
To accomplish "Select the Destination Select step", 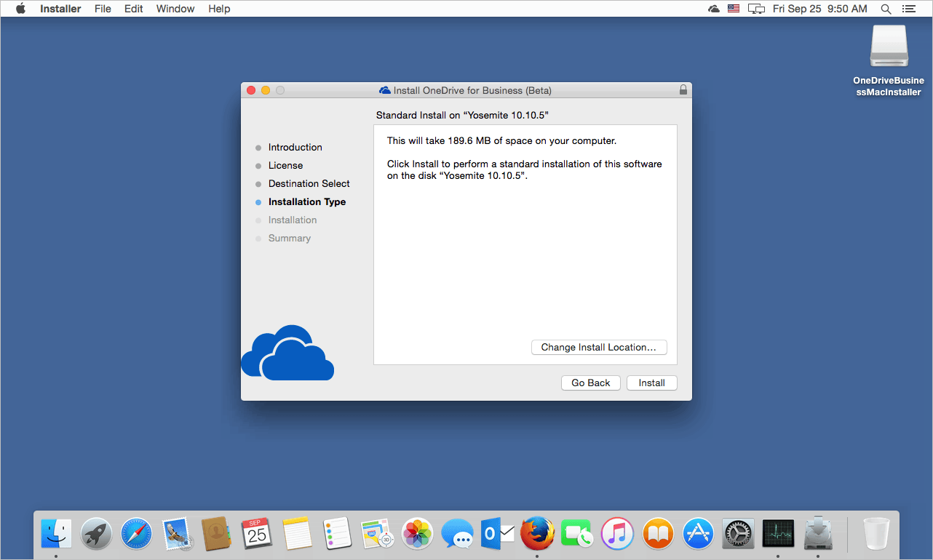I will tap(309, 183).
